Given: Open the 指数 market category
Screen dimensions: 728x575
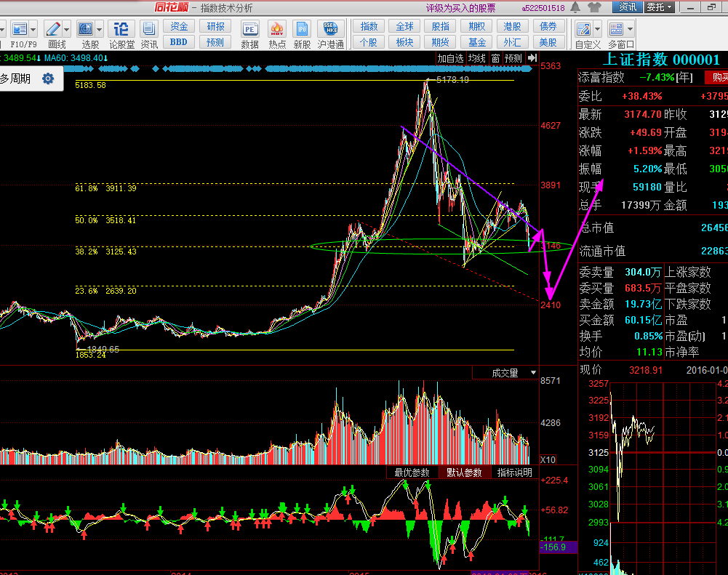Looking at the screenshot, I should 369,26.
